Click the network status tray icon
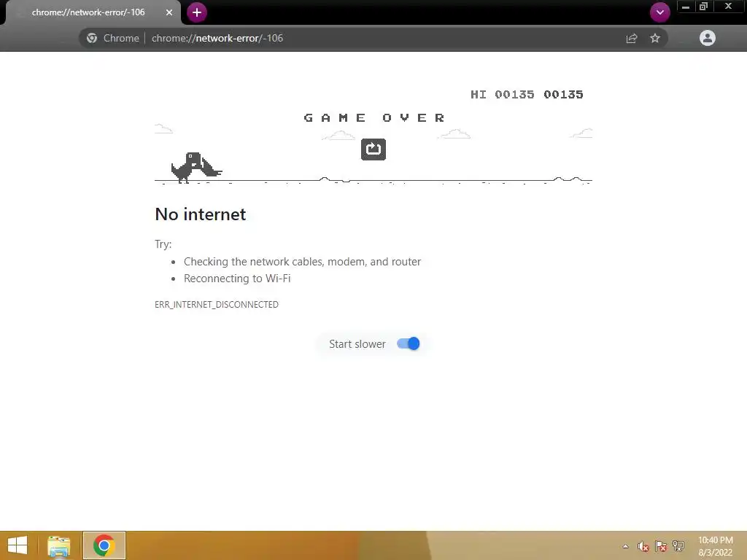 (x=678, y=546)
